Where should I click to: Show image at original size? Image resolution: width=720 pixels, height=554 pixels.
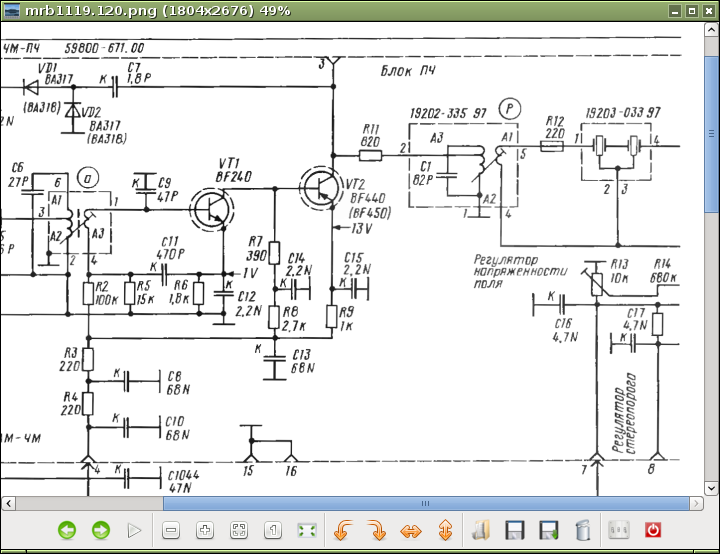pyautogui.click(x=273, y=530)
